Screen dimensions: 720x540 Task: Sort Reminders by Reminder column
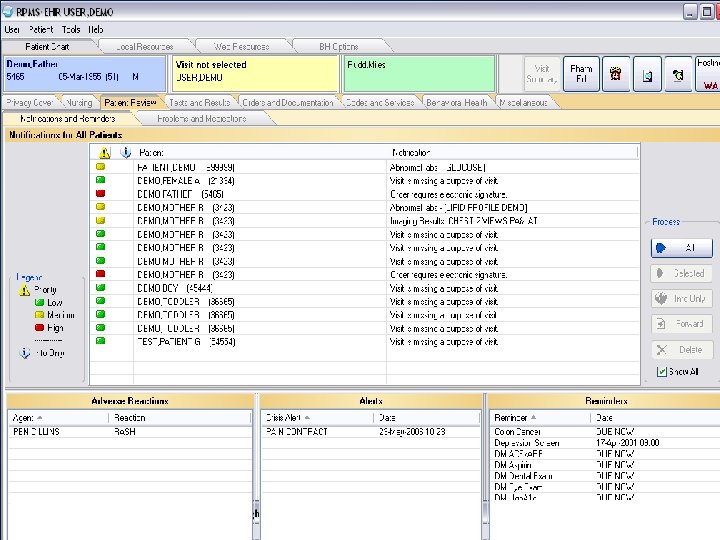point(540,418)
